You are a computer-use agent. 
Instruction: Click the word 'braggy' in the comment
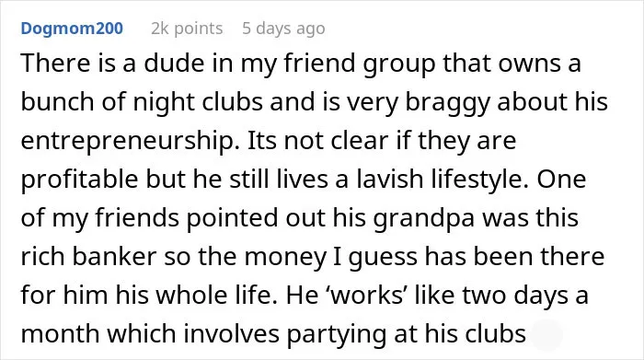(x=448, y=102)
